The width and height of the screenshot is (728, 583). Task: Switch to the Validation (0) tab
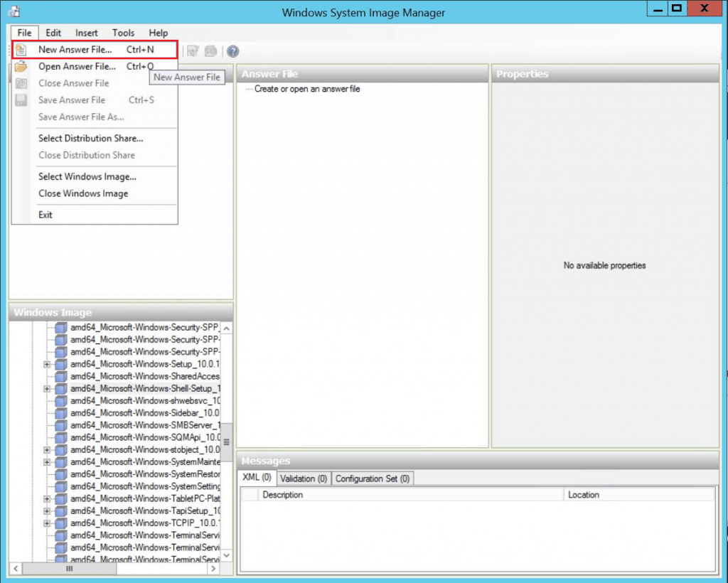click(x=304, y=478)
